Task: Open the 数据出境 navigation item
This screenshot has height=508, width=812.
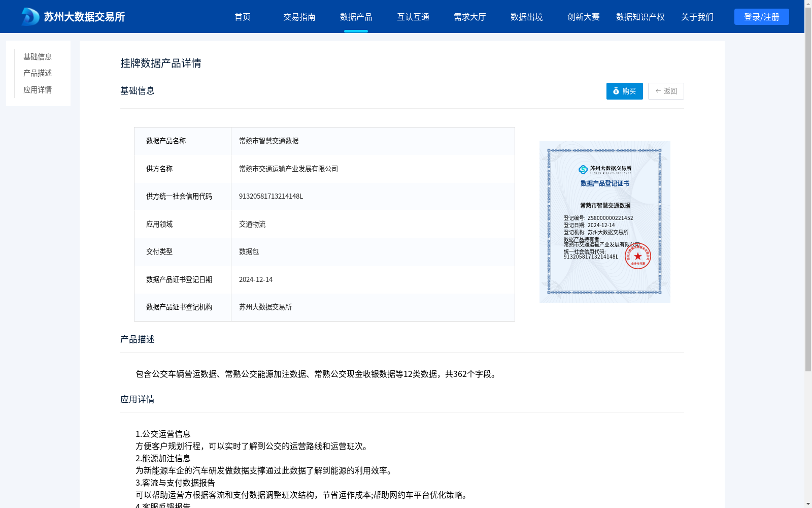Action: (x=527, y=17)
